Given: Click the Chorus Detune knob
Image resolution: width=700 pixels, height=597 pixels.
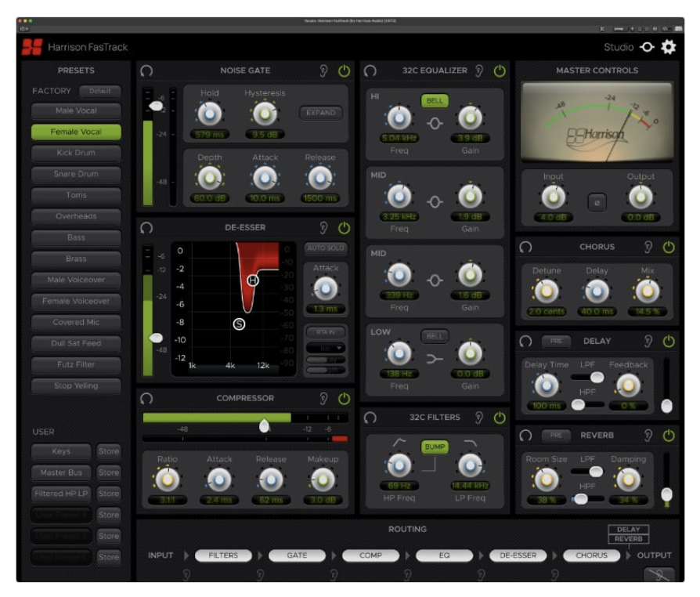Looking at the screenshot, I should pyautogui.click(x=547, y=291).
